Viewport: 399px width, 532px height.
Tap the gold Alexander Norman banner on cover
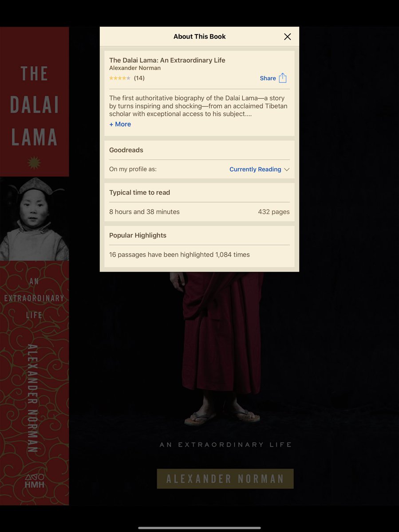pyautogui.click(x=225, y=479)
